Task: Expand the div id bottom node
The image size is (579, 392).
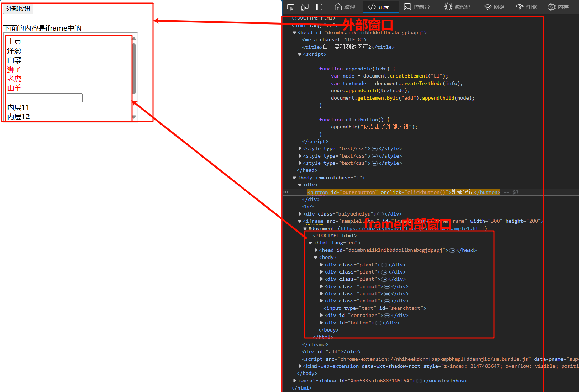Action: tap(321, 323)
